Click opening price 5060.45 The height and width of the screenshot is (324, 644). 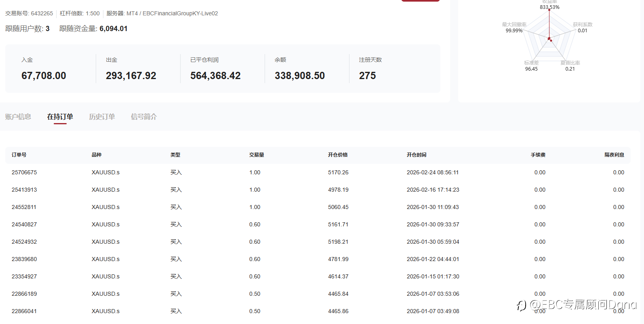coord(338,207)
